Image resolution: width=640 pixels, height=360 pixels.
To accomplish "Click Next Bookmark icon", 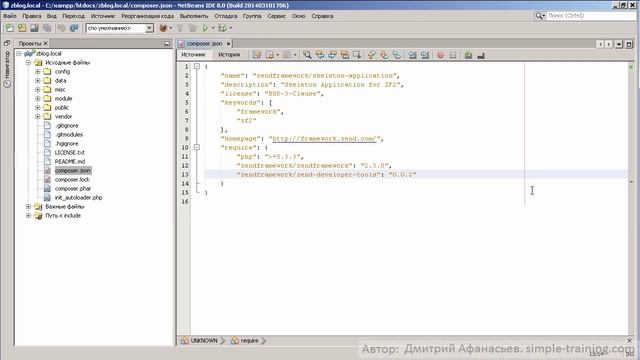I will (x=384, y=55).
